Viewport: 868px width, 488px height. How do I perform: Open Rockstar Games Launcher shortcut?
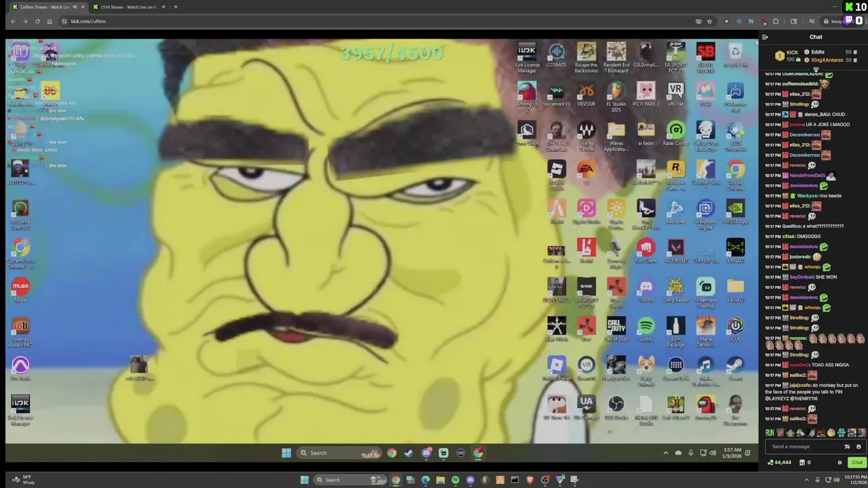[675, 176]
